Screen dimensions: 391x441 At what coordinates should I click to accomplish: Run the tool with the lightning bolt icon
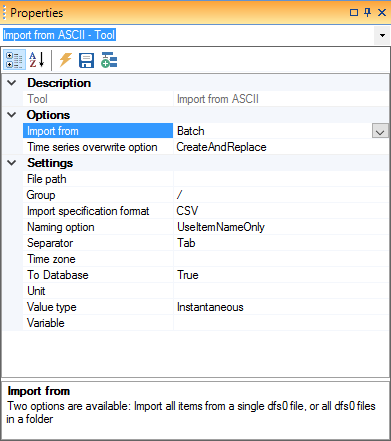(x=66, y=60)
